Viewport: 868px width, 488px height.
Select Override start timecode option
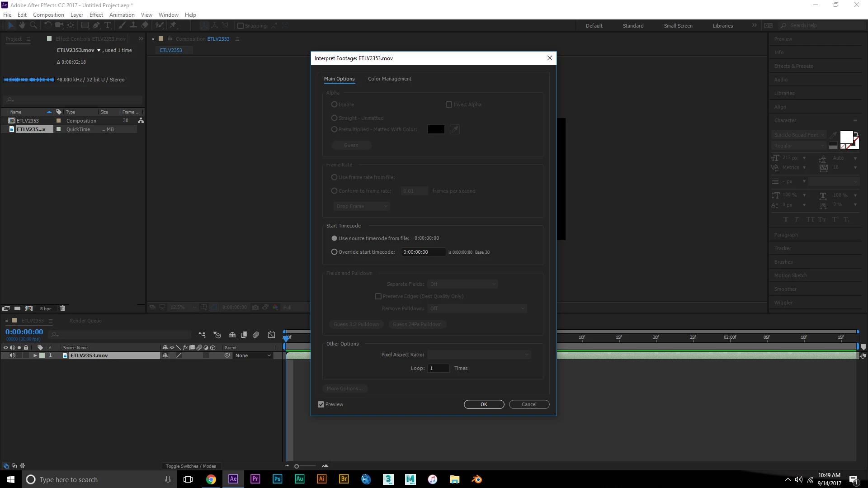click(x=335, y=252)
